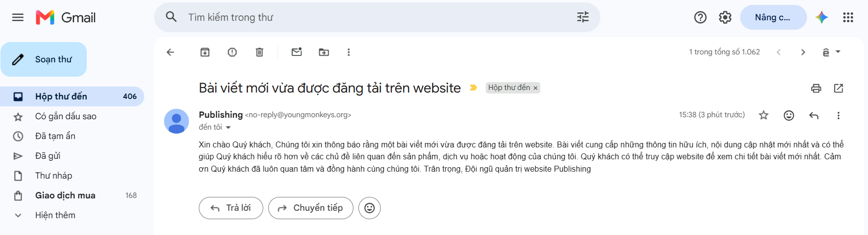
Task: Click the Hộp thư đến label chip
Action: [x=509, y=88]
